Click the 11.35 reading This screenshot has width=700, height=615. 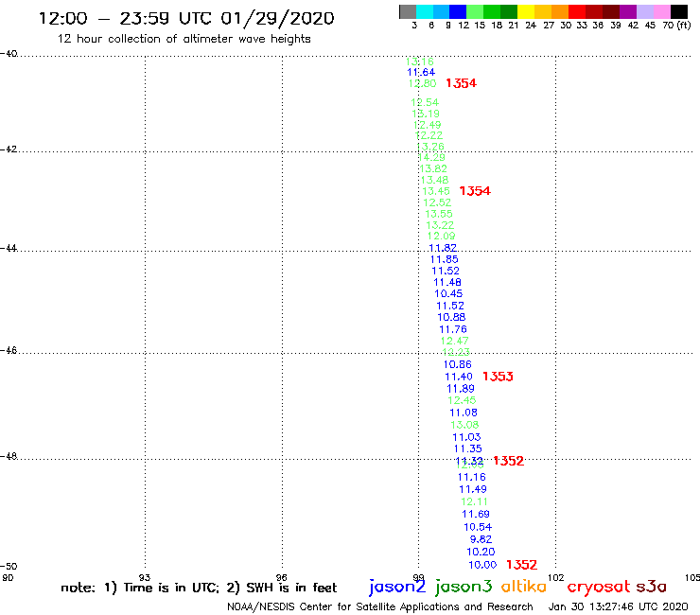(467, 448)
